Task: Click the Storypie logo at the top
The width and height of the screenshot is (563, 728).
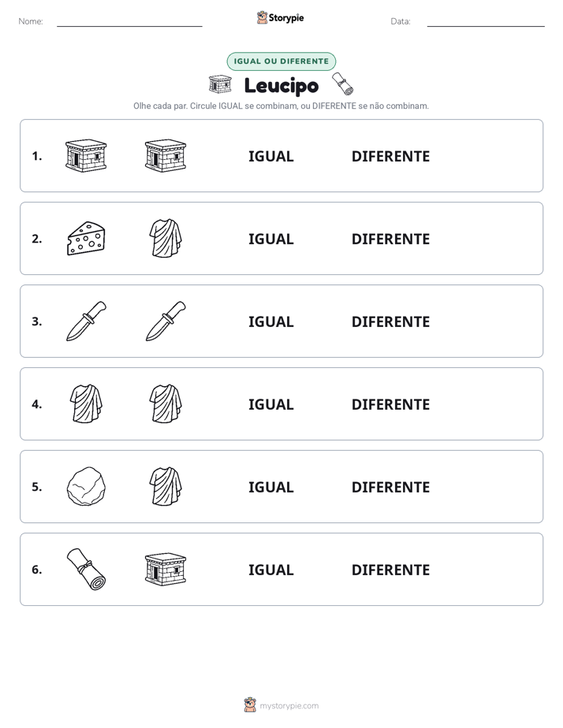Action: (280, 18)
